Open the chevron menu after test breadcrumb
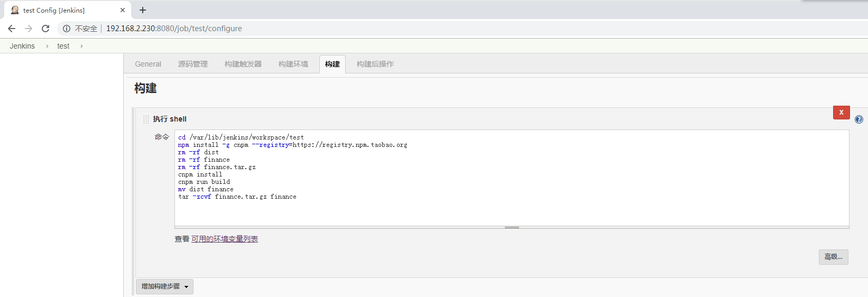 tap(81, 46)
